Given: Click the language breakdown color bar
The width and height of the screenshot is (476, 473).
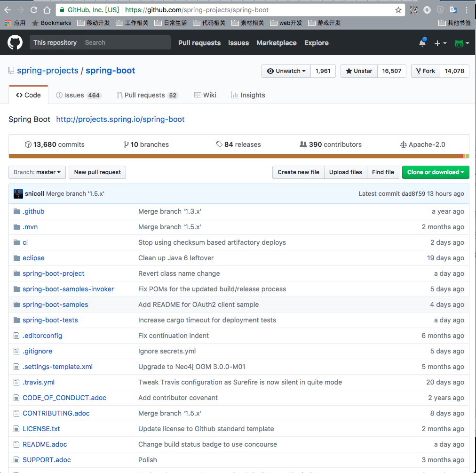Looking at the screenshot, I should tap(239, 156).
